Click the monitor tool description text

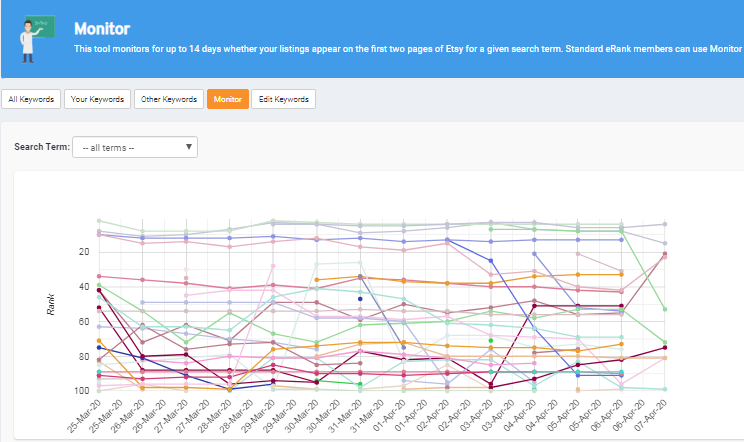coord(409,49)
